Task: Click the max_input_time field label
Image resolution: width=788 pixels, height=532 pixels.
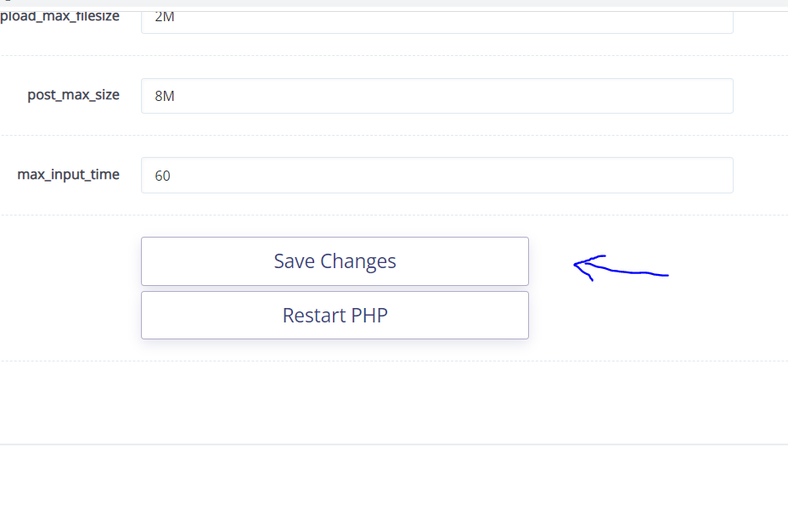Action: [68, 174]
